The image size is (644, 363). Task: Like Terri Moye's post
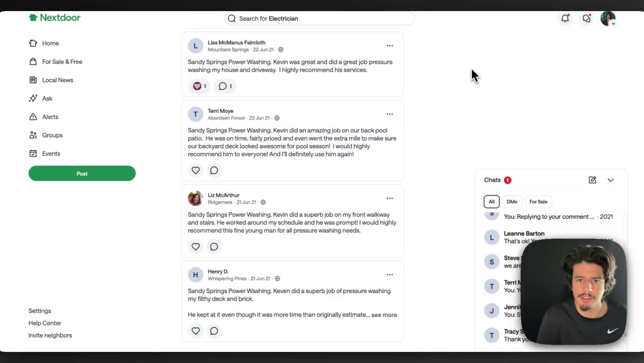[x=196, y=170]
